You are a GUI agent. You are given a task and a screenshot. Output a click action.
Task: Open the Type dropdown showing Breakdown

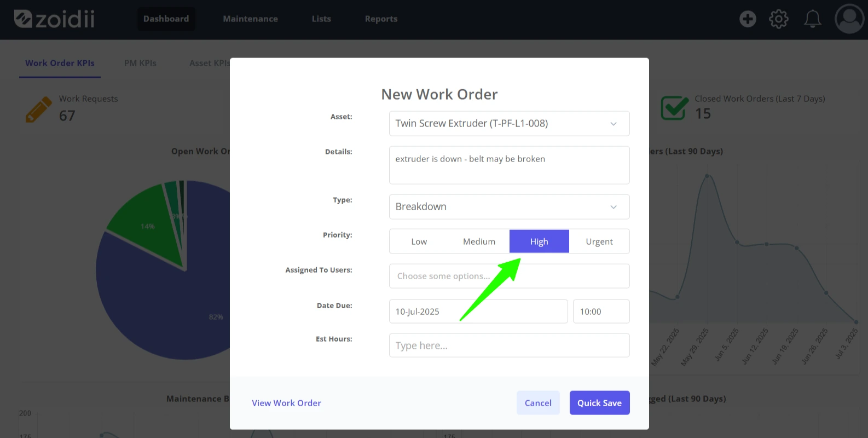click(x=509, y=207)
